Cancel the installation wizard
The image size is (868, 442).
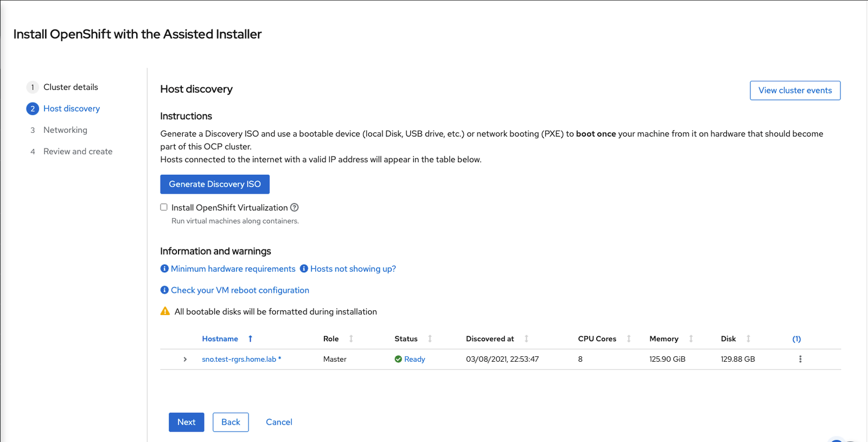point(279,422)
